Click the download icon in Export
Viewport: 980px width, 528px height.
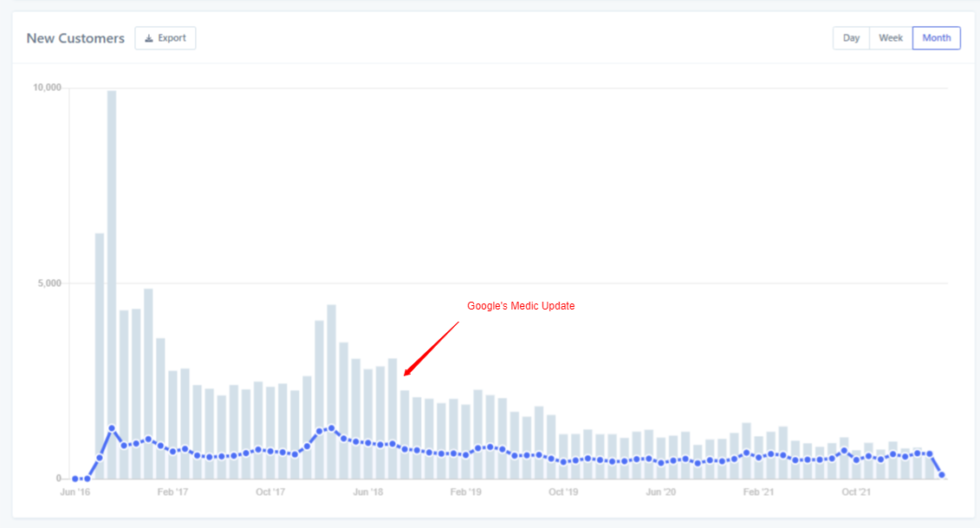point(149,38)
